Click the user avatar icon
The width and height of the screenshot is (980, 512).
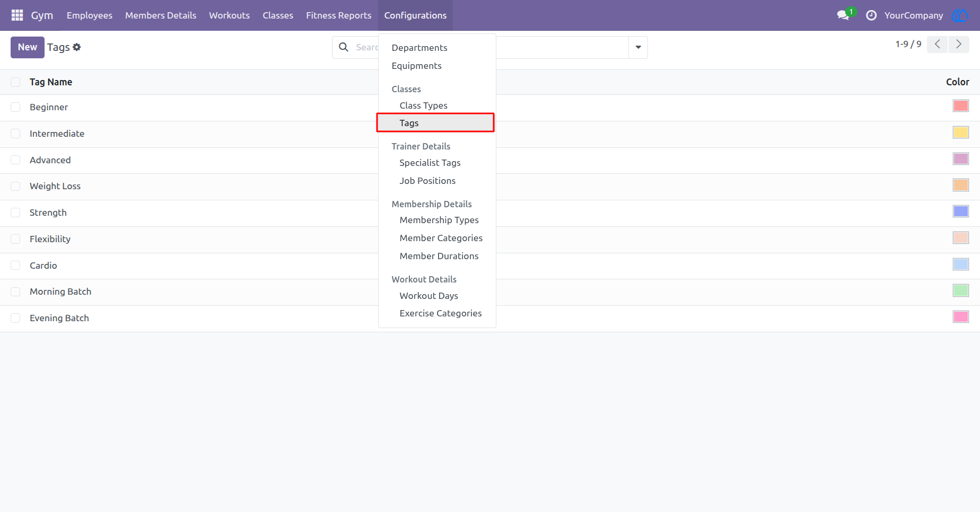[960, 15]
